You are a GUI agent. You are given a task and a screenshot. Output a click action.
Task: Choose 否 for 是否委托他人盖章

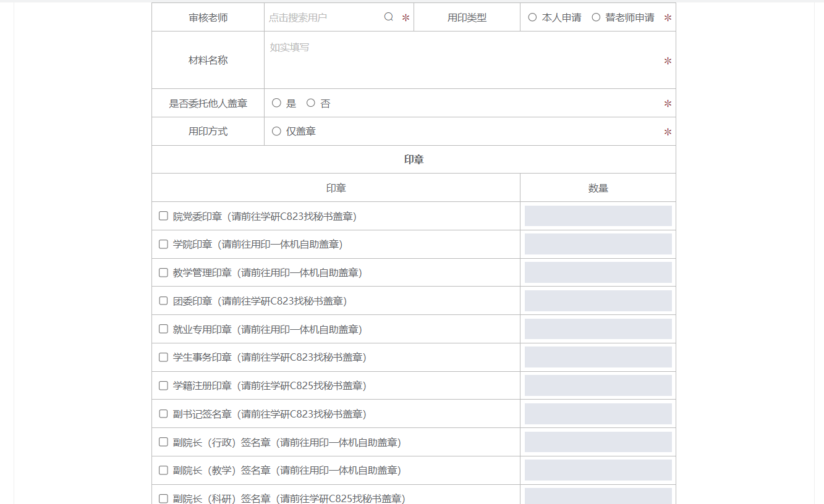(x=311, y=103)
